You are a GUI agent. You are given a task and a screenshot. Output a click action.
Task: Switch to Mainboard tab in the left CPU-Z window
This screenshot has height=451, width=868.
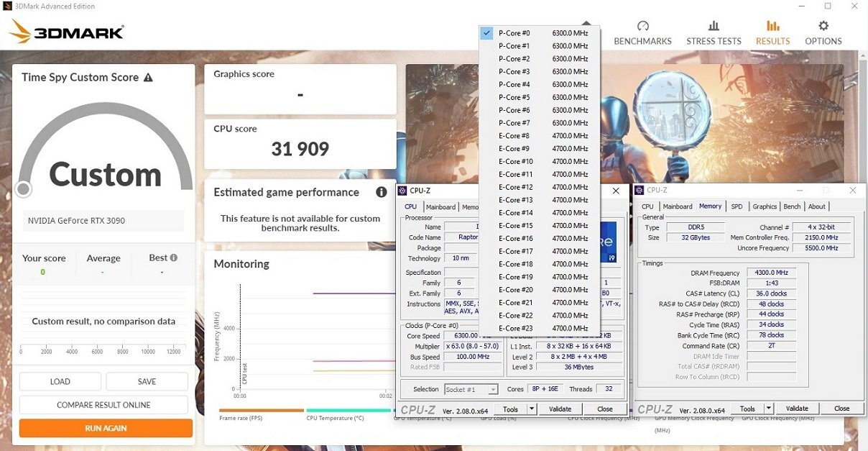coord(440,207)
